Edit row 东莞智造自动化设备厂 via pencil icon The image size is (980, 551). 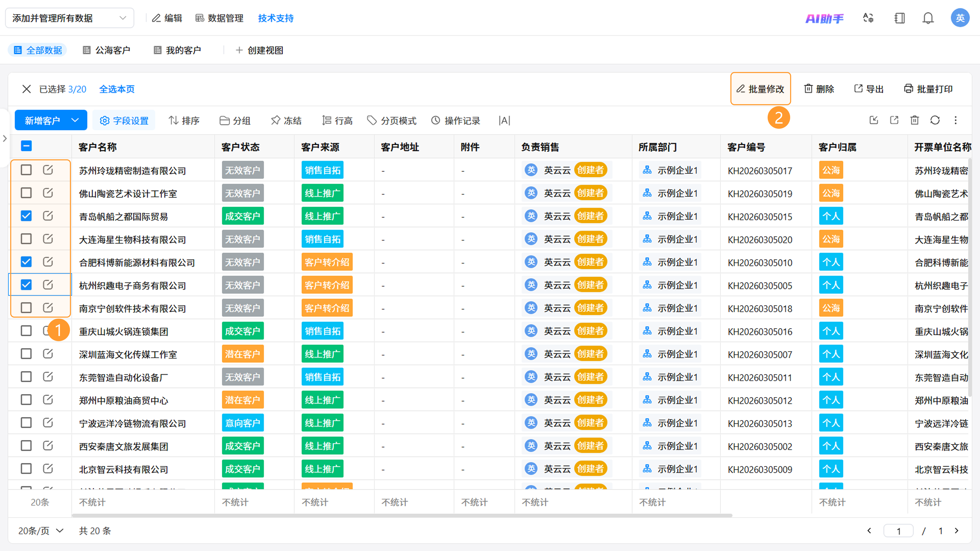click(x=48, y=376)
